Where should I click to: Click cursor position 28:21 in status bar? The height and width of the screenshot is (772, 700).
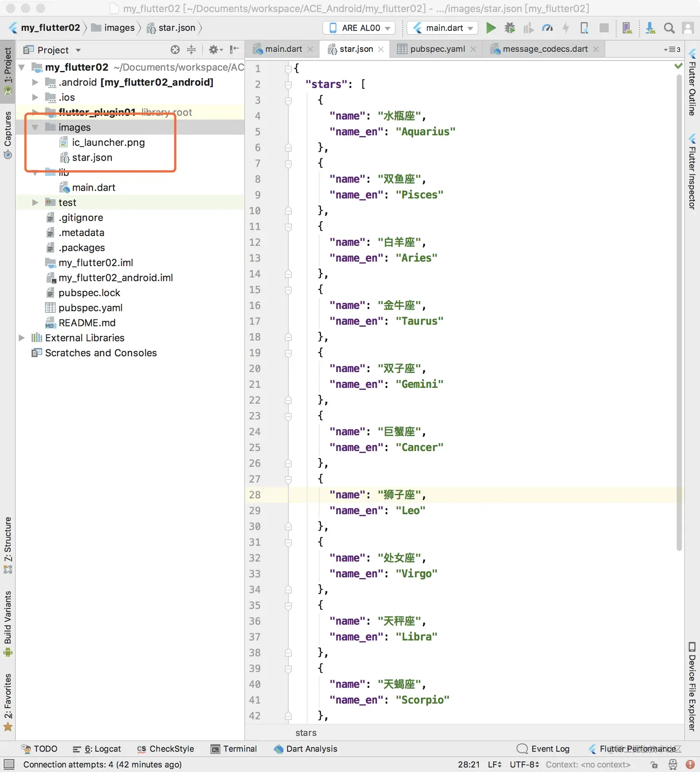469,765
